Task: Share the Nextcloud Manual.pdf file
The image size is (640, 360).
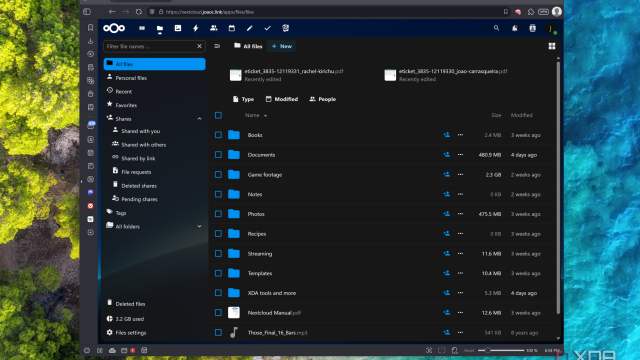Action: 447,313
